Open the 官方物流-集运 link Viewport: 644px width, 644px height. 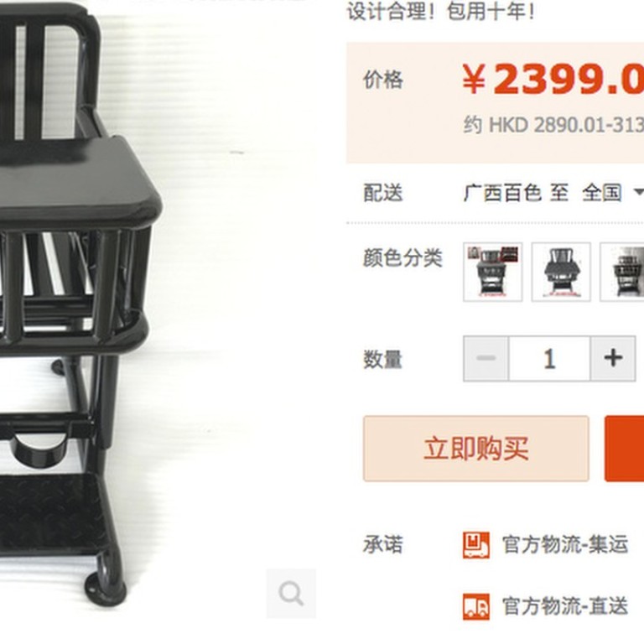565,545
